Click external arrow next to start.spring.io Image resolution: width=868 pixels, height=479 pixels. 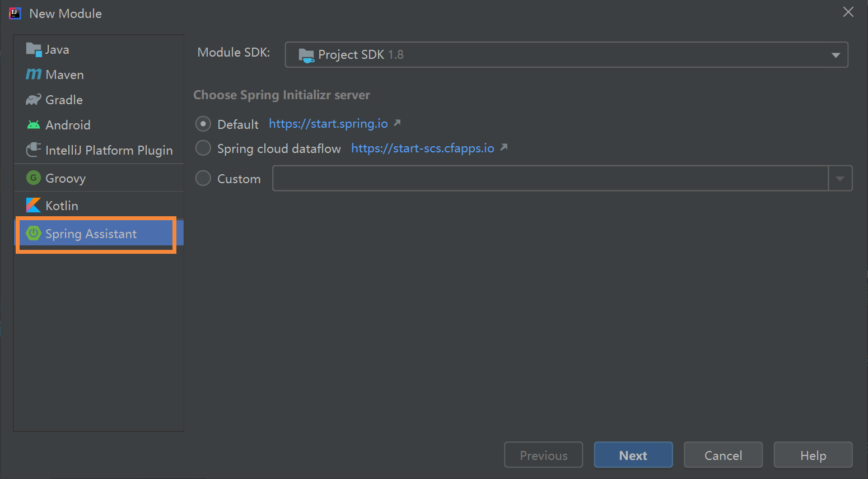(x=397, y=123)
